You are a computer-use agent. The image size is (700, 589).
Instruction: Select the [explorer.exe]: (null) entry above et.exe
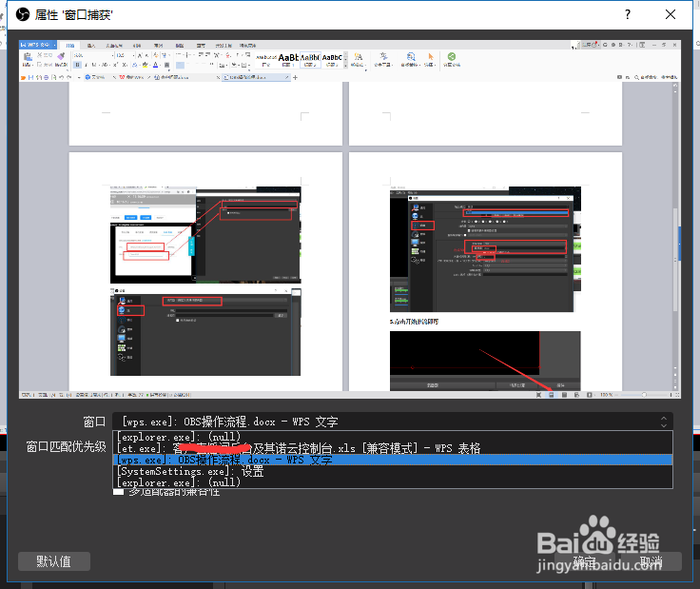(x=393, y=437)
